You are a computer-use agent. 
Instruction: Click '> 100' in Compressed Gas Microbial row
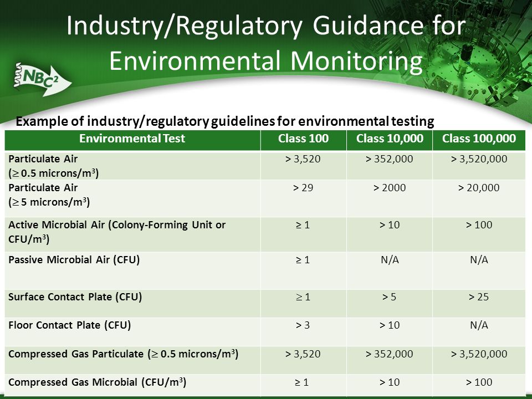[x=479, y=382]
